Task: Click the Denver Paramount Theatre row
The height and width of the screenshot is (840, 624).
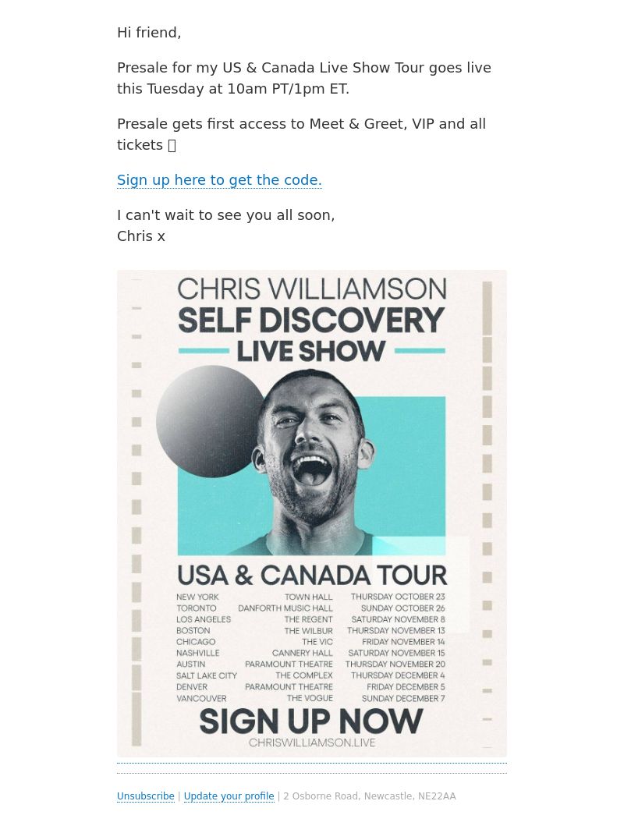Action: tap(310, 687)
